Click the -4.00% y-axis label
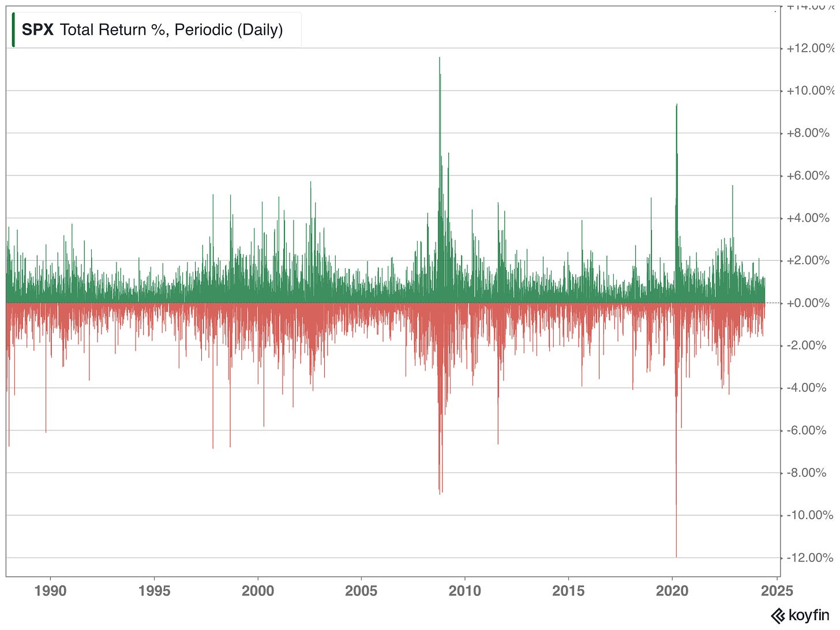The height and width of the screenshot is (630, 840). [x=807, y=388]
